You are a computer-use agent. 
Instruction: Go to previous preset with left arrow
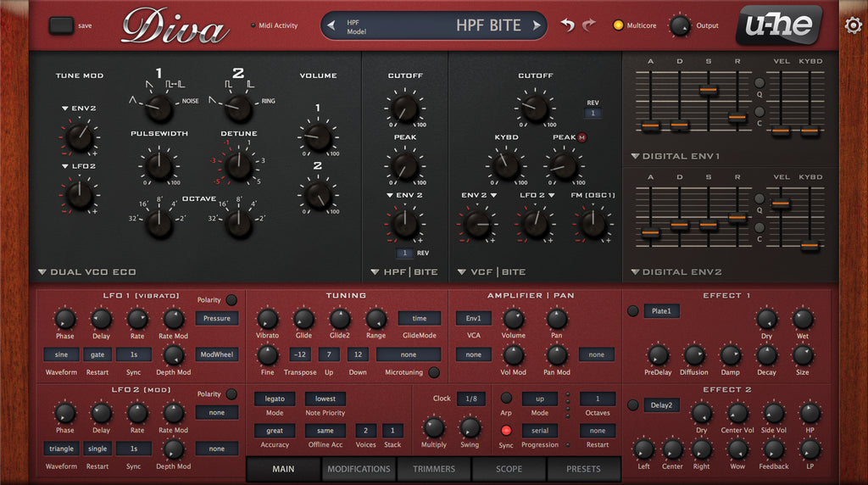coord(331,25)
